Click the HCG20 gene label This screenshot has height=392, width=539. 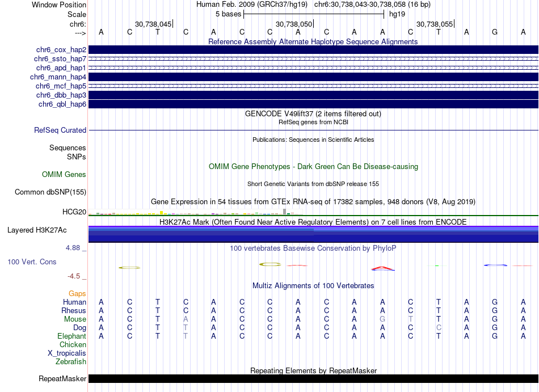[x=74, y=212]
